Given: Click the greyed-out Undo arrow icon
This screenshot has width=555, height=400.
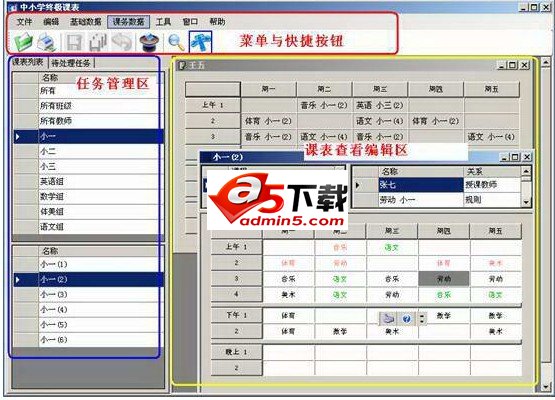Looking at the screenshot, I should 122,42.
